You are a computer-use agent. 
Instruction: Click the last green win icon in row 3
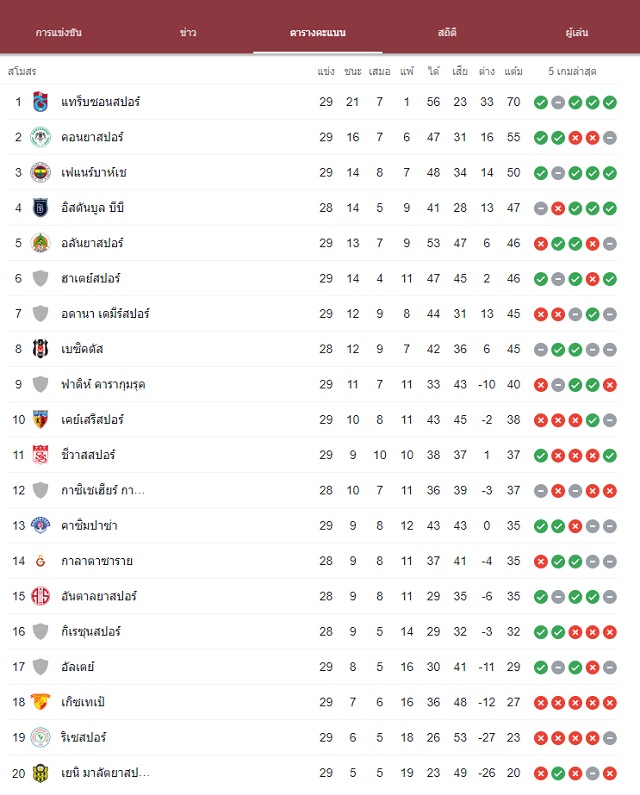click(x=610, y=173)
